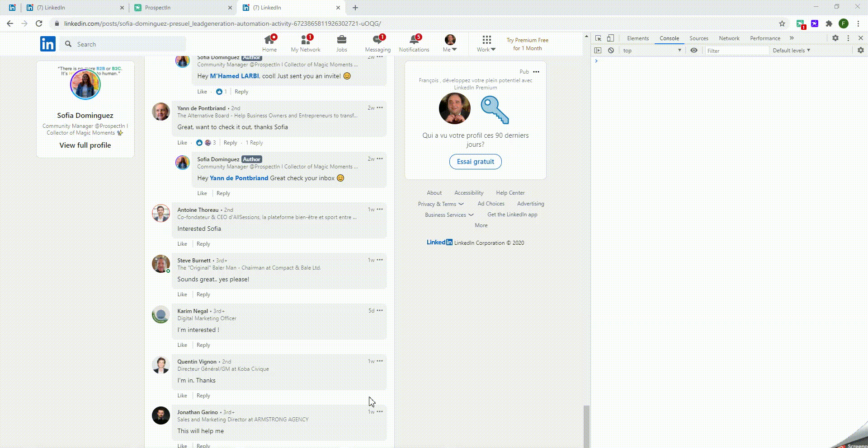Like Karim Negal's comment

pos(182,345)
